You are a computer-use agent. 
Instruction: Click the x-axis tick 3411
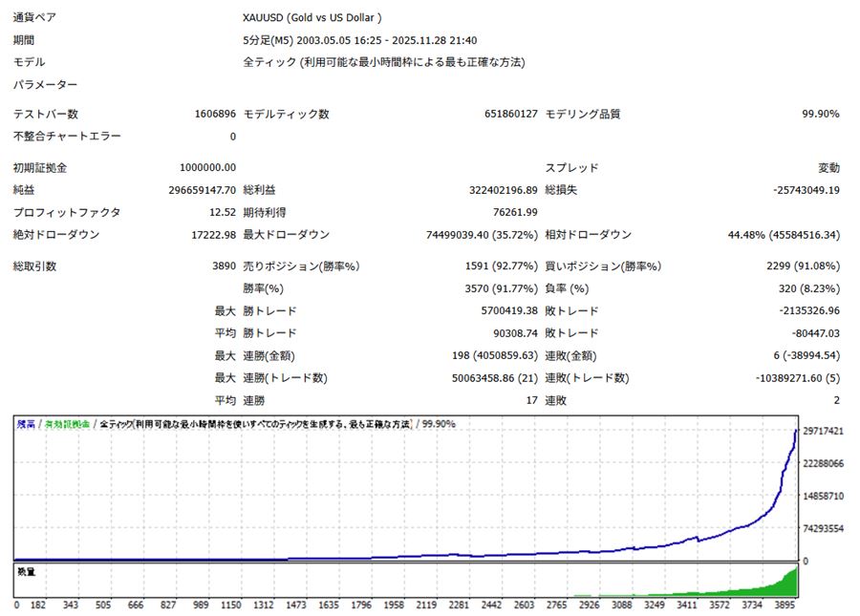[x=687, y=605]
